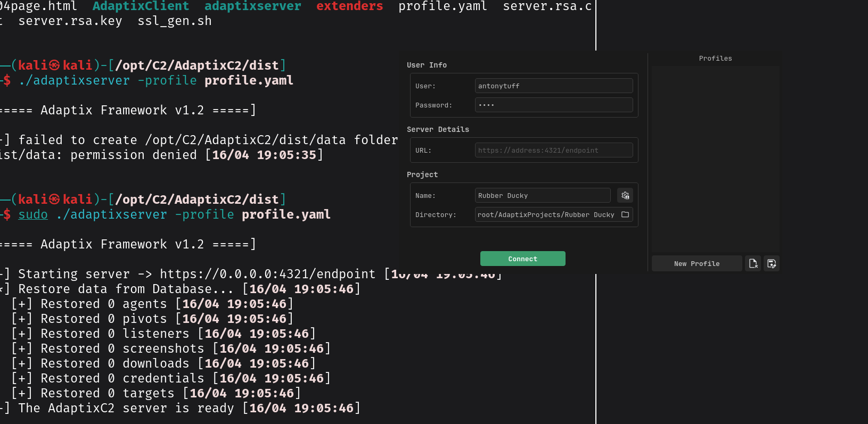Select the server URL input field
Viewport: 868px width, 424px height.
pyautogui.click(x=553, y=150)
